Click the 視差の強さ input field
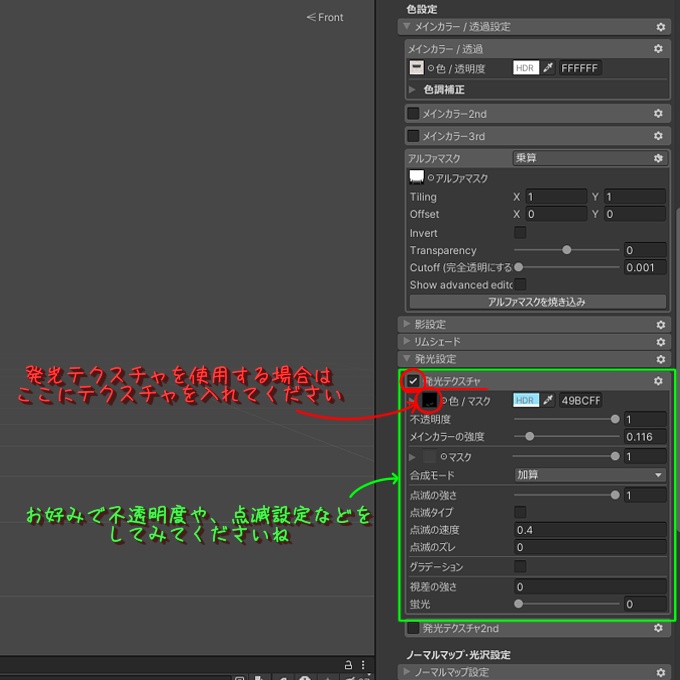Screen dimensions: 680x680 point(590,587)
